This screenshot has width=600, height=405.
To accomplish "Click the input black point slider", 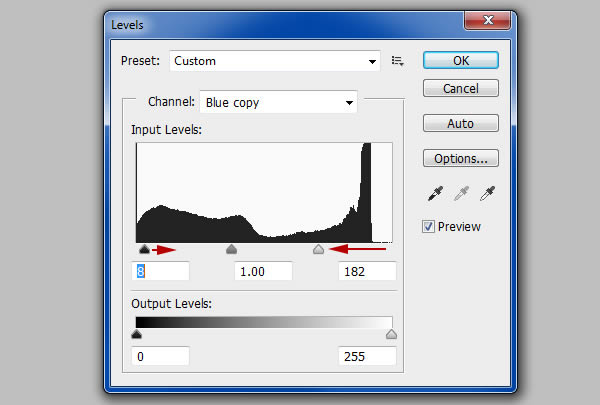I will [x=144, y=250].
